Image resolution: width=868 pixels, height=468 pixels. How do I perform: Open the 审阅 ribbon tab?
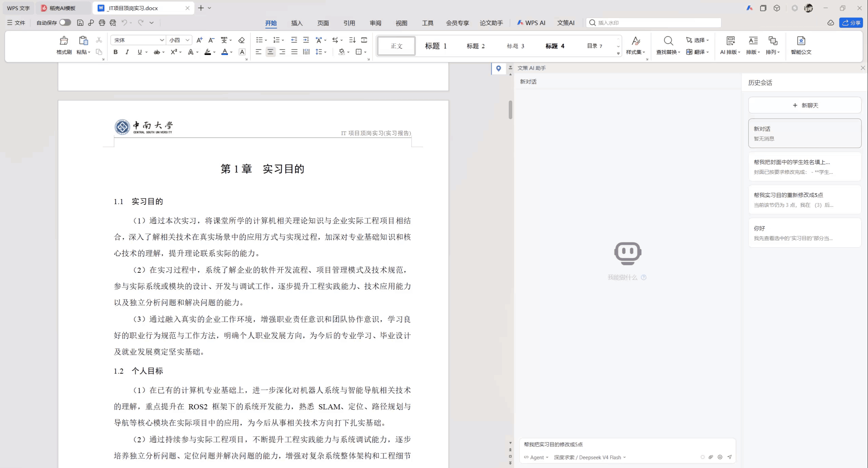(375, 23)
